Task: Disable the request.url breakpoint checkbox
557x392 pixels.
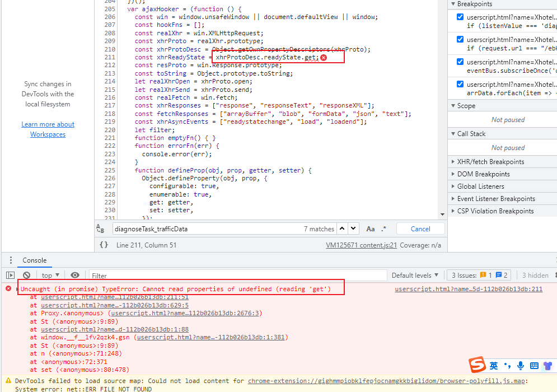Action: (x=460, y=39)
